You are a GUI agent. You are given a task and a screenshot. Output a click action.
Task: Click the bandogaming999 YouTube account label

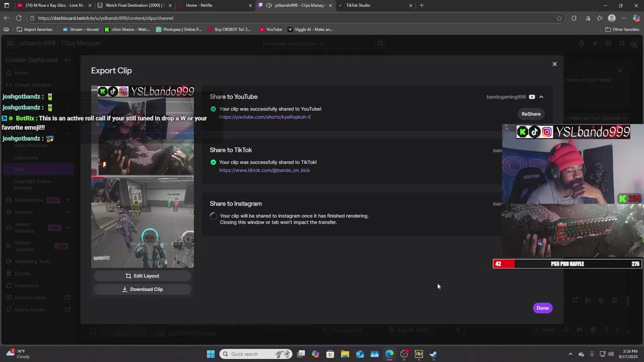click(506, 97)
